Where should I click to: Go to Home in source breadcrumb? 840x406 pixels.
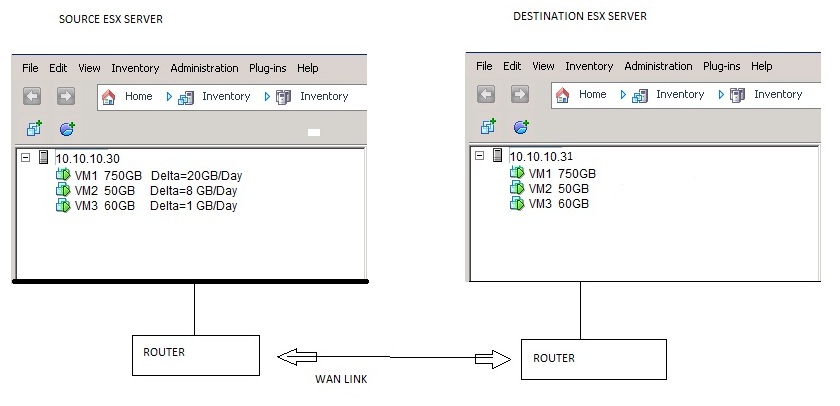click(139, 96)
